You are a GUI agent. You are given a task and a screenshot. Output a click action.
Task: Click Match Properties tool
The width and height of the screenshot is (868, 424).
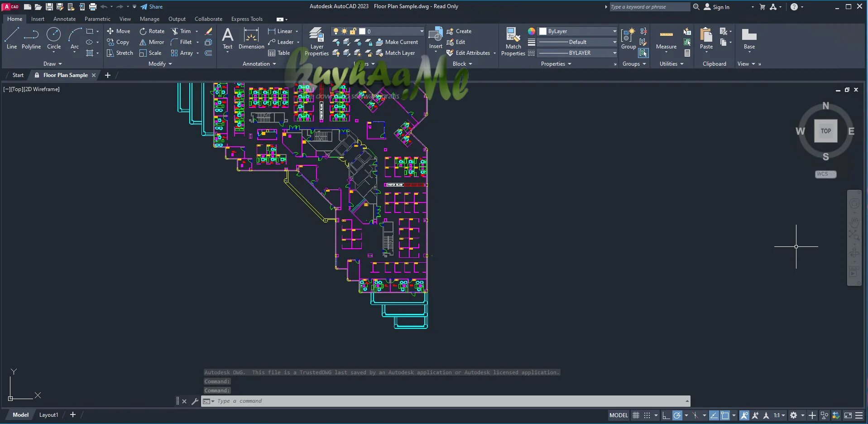click(x=513, y=42)
